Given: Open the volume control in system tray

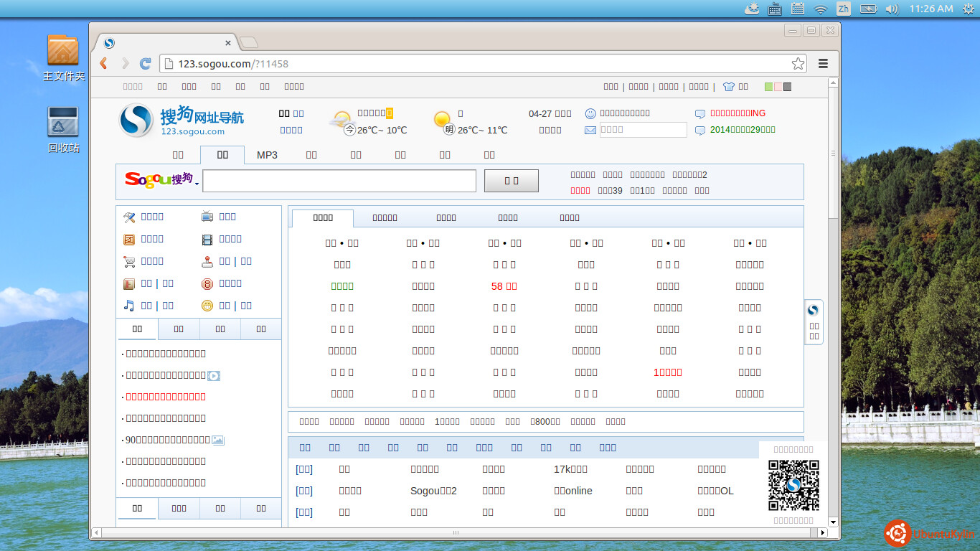Looking at the screenshot, I should click(892, 9).
